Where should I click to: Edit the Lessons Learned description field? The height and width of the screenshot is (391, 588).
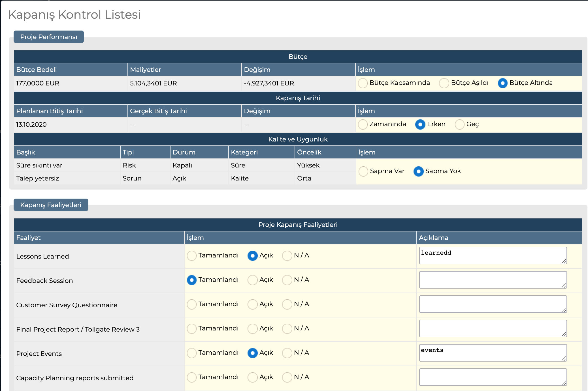coord(493,255)
